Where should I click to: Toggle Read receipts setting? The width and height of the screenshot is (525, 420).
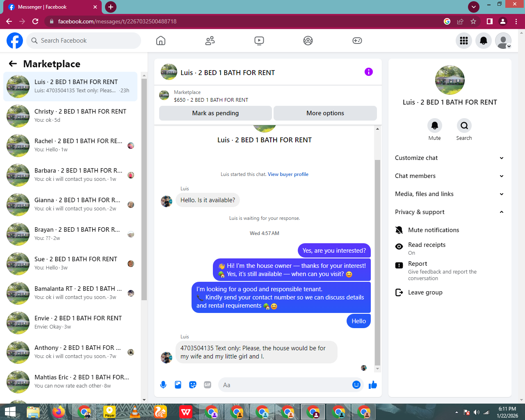click(450, 248)
